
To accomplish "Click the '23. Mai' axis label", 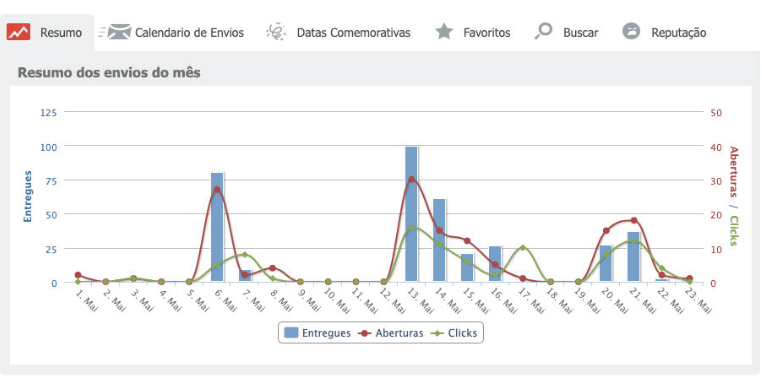I will 697,300.
